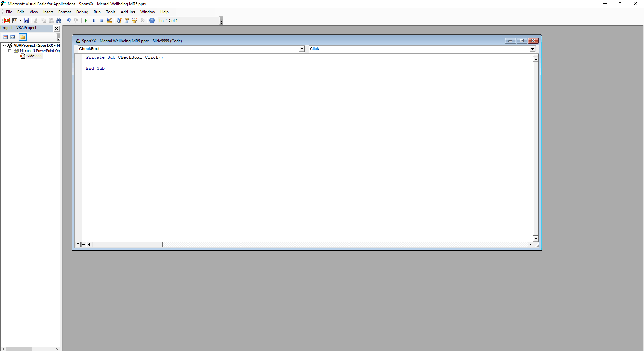Select Microsoft PowerPoint Objects folder

pyautogui.click(x=40, y=51)
